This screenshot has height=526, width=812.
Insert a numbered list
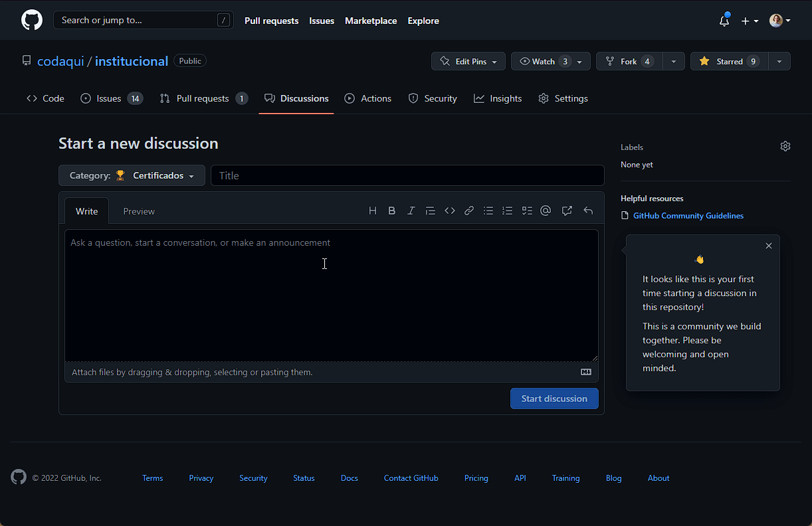(508, 211)
